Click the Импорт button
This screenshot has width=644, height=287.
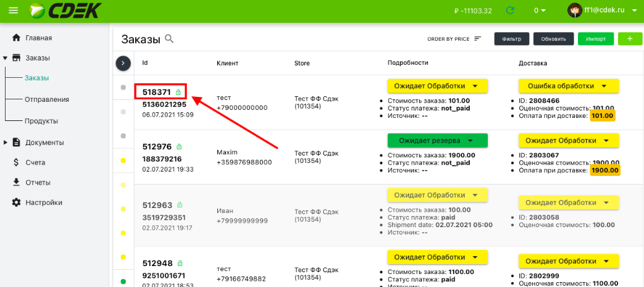(596, 39)
